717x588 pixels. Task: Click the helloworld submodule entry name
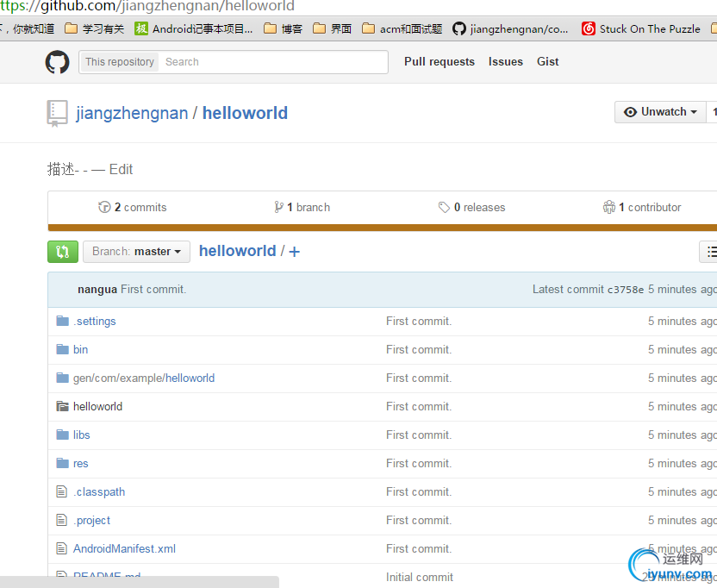[97, 406]
